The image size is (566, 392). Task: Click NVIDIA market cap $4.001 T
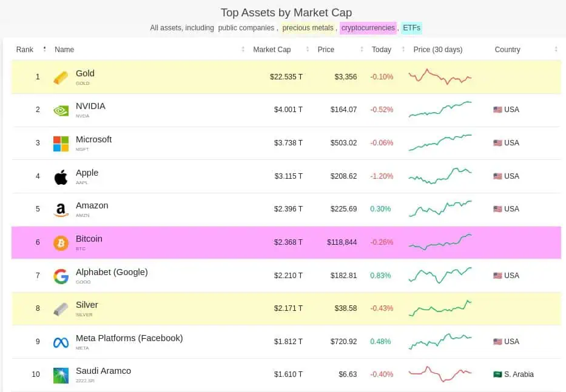(288, 110)
